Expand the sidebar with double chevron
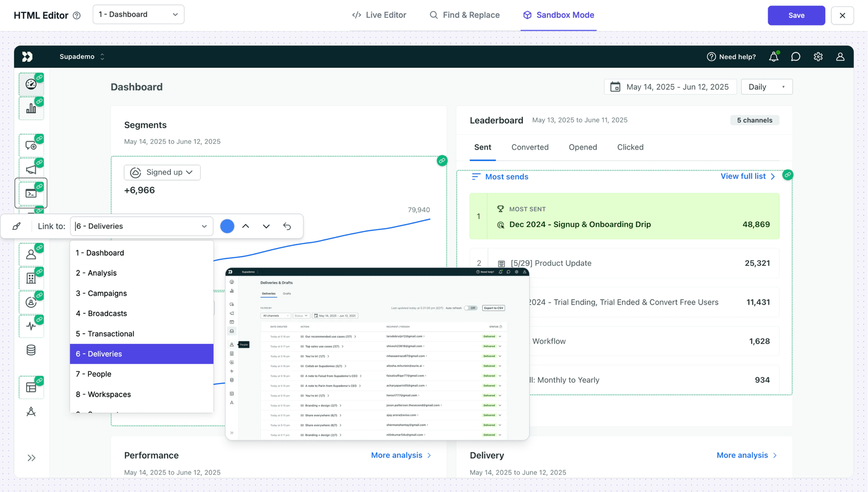This screenshot has height=492, width=868. click(31, 458)
